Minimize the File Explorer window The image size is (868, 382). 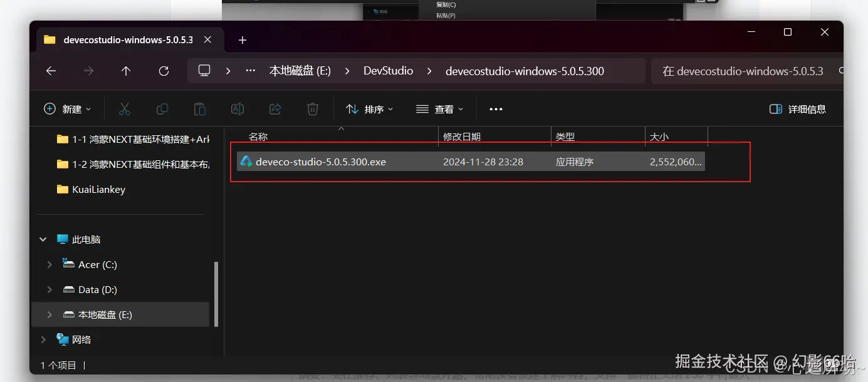tap(750, 32)
